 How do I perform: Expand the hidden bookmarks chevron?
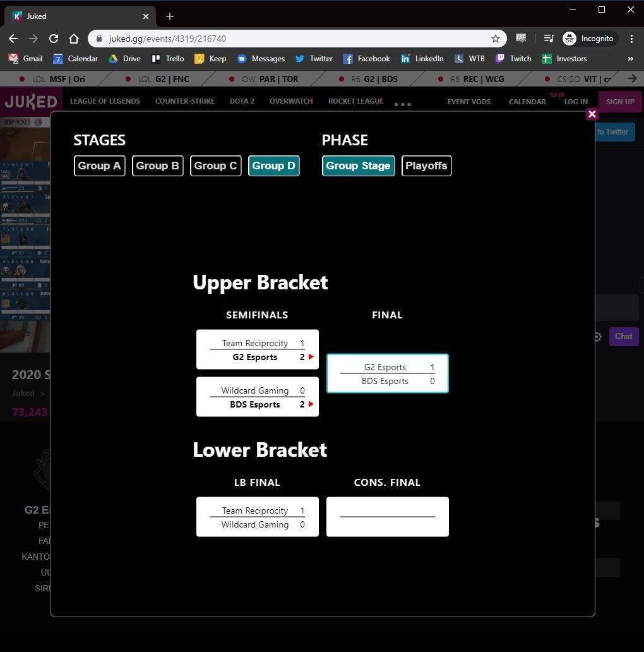pyautogui.click(x=630, y=59)
